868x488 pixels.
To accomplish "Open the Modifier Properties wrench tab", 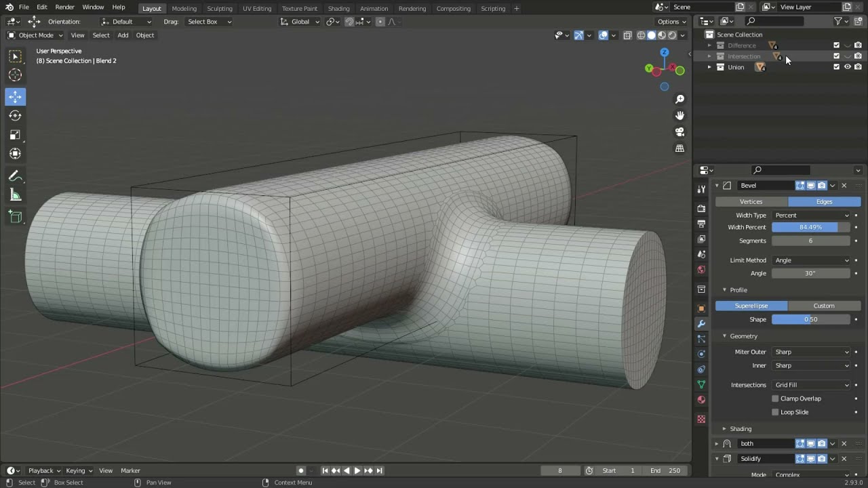I will [x=702, y=323].
